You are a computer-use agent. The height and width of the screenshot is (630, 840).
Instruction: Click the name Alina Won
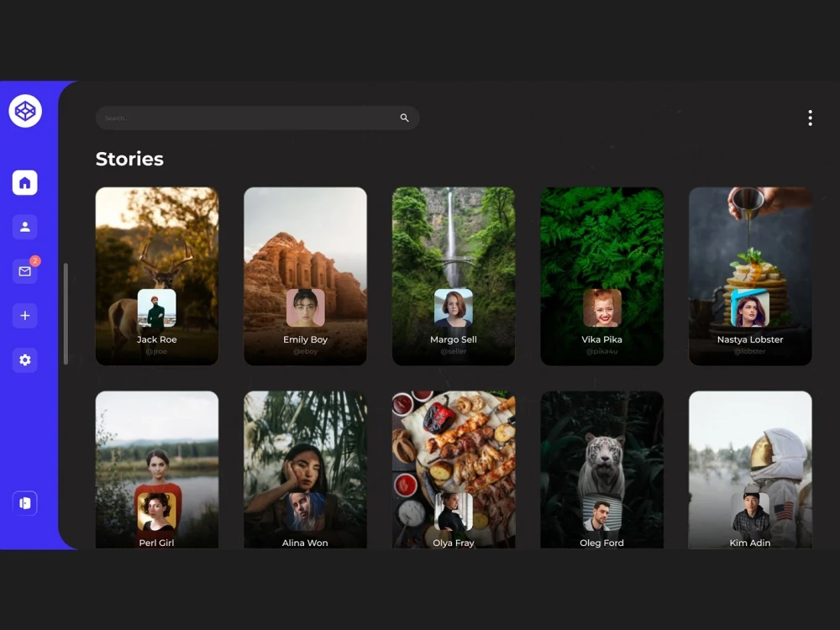click(x=305, y=543)
